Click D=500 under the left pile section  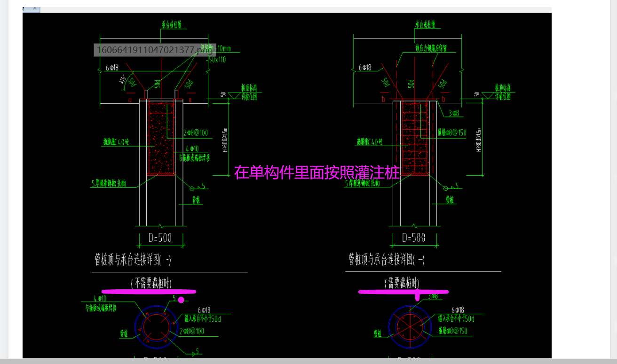[160, 238]
